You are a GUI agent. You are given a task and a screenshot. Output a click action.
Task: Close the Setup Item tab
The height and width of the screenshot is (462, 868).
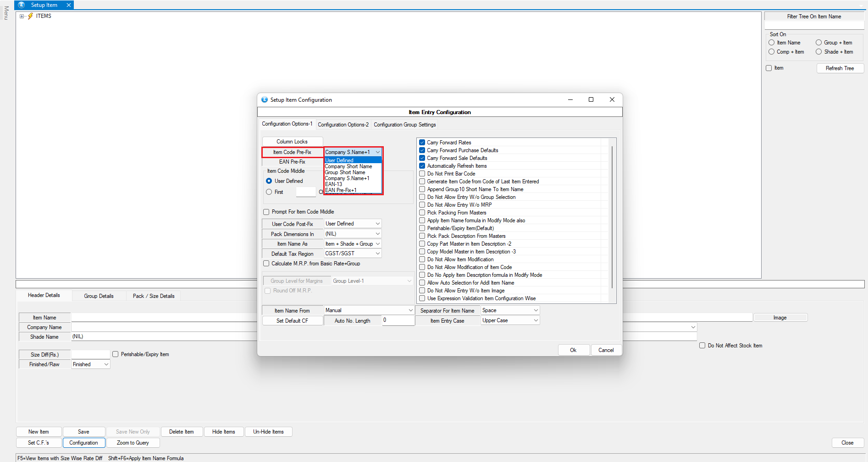(69, 5)
